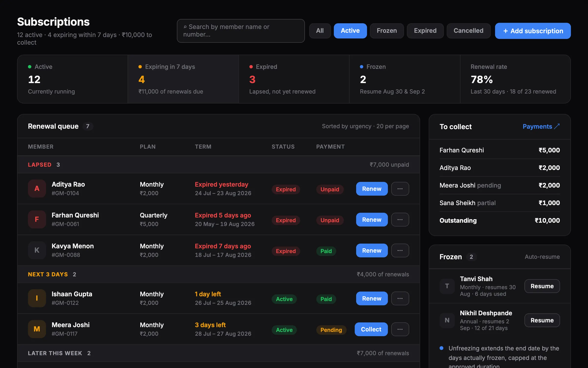This screenshot has width=588, height=368.
Task: Click Meera Joshi's Pending badge
Action: pos(331,330)
